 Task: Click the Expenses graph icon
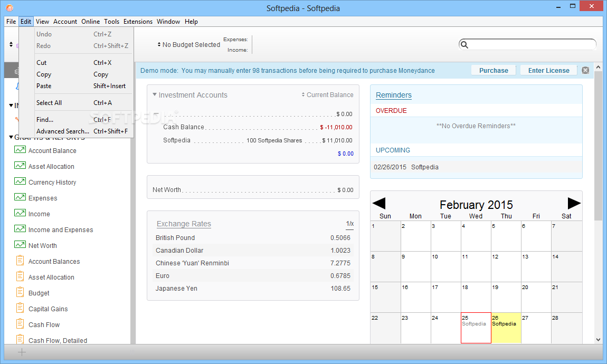click(20, 197)
